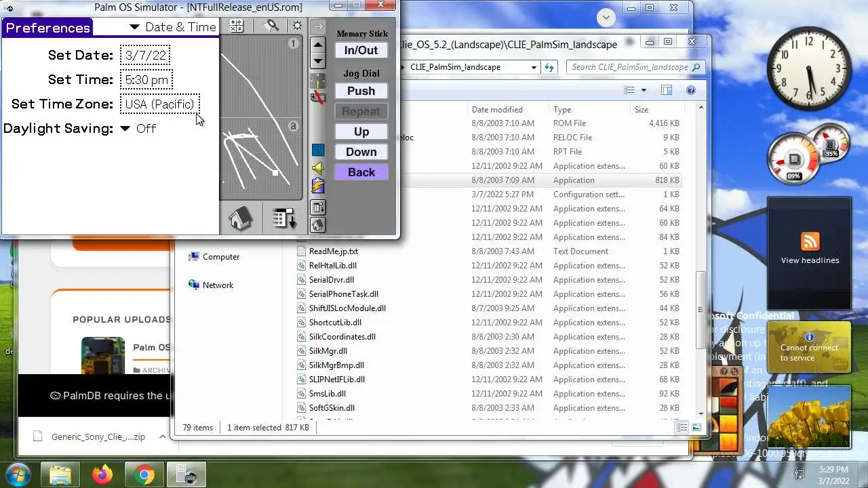Click the small menu icon in side strip
This screenshot has width=868, height=488.
point(317,207)
